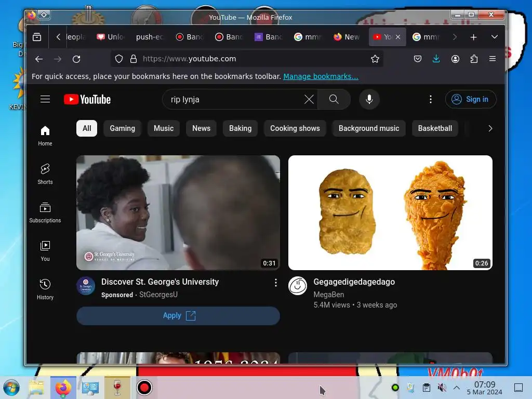This screenshot has width=532, height=399.
Task: Show hidden system tray icons
Action: click(x=457, y=388)
